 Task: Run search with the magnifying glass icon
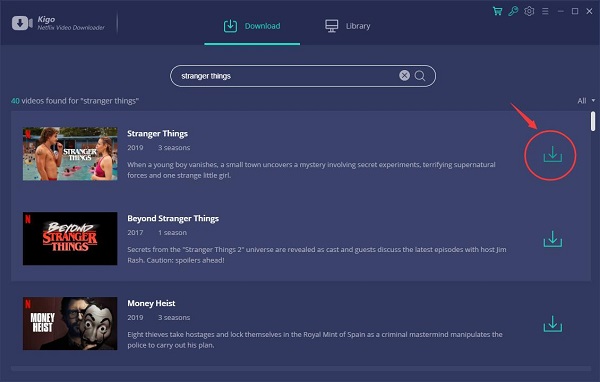point(420,76)
